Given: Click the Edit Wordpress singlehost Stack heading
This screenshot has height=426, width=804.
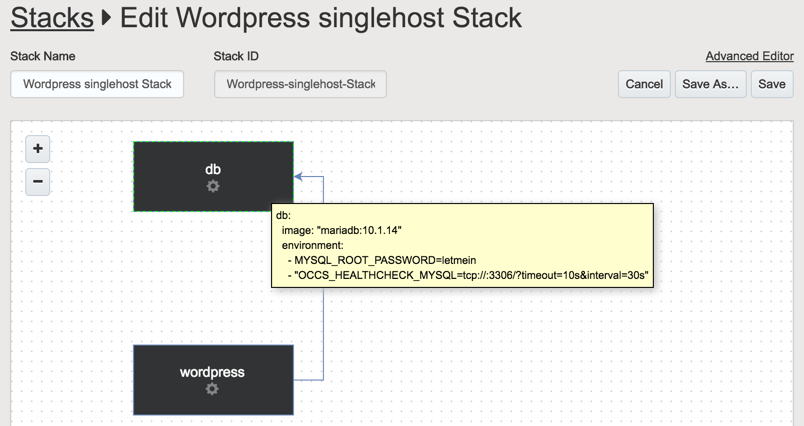Looking at the screenshot, I should tap(320, 17).
